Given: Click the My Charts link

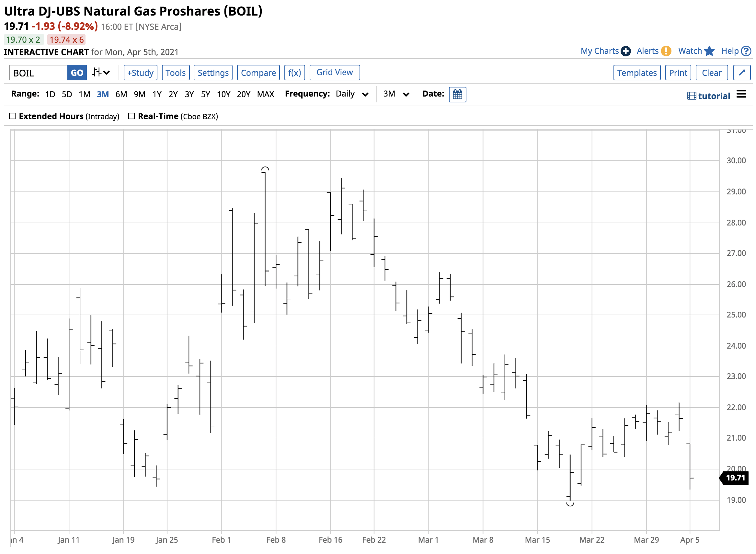Looking at the screenshot, I should [600, 51].
